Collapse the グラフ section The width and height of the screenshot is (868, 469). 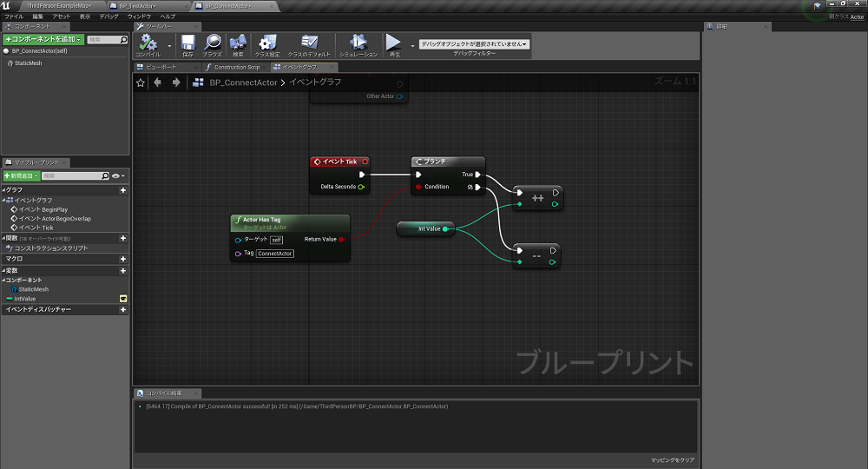click(3, 190)
